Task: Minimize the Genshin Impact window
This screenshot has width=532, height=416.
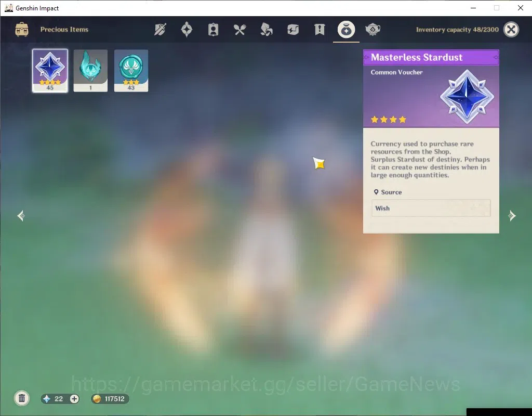Action: pyautogui.click(x=473, y=8)
